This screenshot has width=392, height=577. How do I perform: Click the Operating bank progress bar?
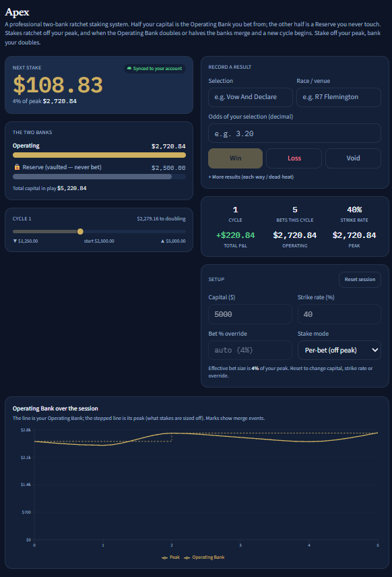[x=99, y=155]
